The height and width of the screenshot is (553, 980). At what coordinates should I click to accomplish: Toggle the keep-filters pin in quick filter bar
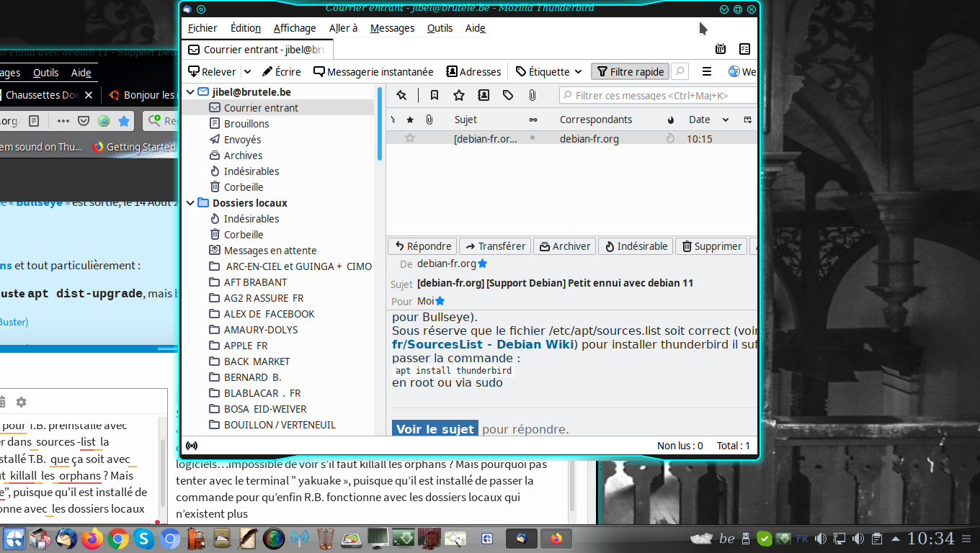coord(401,95)
